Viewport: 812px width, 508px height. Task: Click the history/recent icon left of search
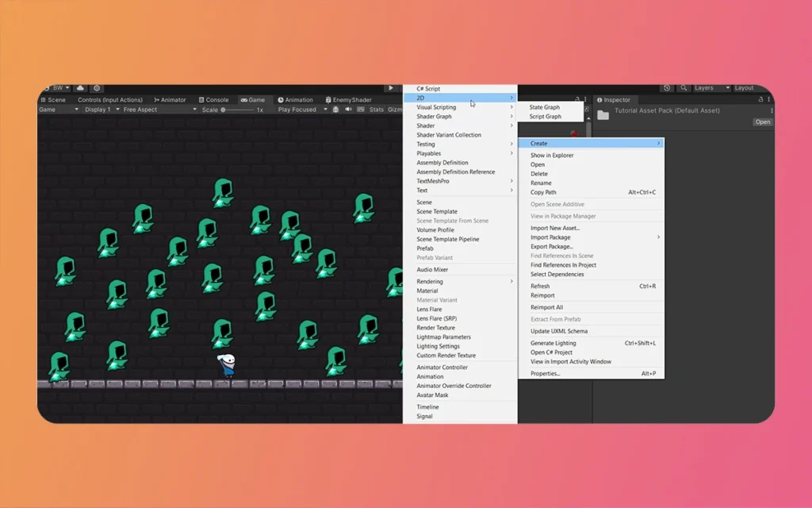pos(667,88)
